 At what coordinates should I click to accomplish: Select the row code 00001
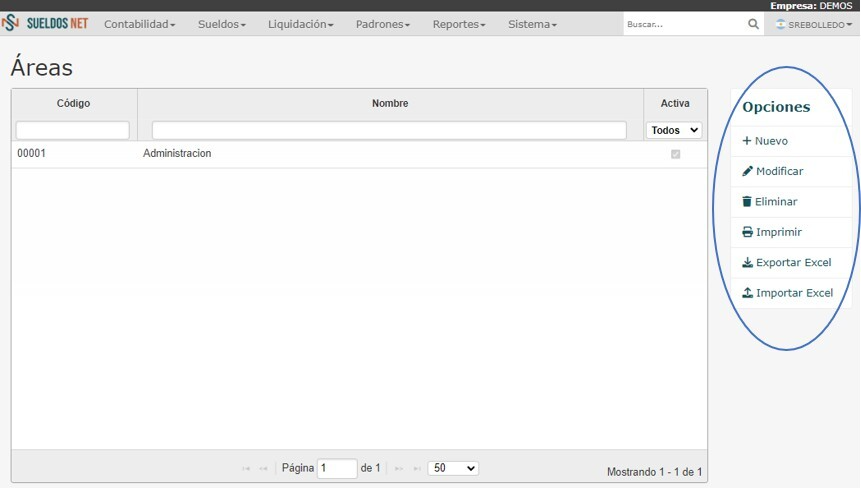tap(31, 153)
